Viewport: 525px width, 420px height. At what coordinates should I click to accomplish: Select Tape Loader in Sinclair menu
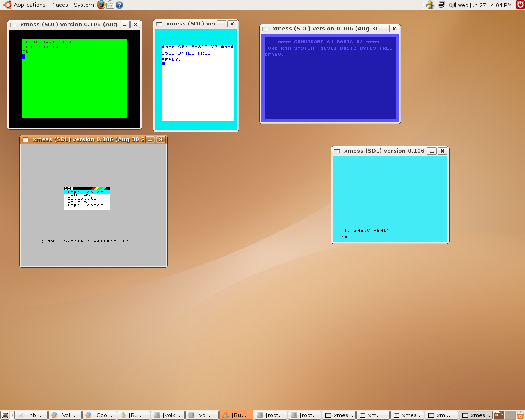tap(87, 192)
